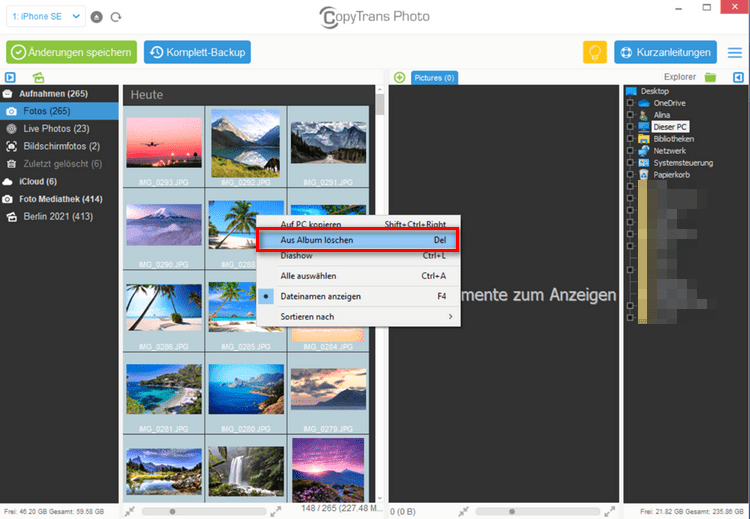Select IMG_0279 sunset clouds photo
Image resolution: width=750 pixels, height=519 pixels.
pyautogui.click(x=328, y=389)
